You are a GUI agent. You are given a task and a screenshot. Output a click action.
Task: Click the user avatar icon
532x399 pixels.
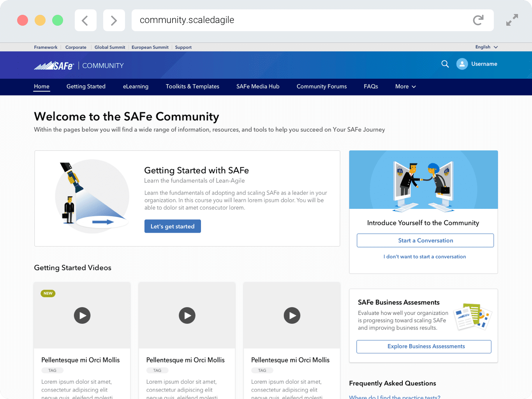click(x=462, y=64)
